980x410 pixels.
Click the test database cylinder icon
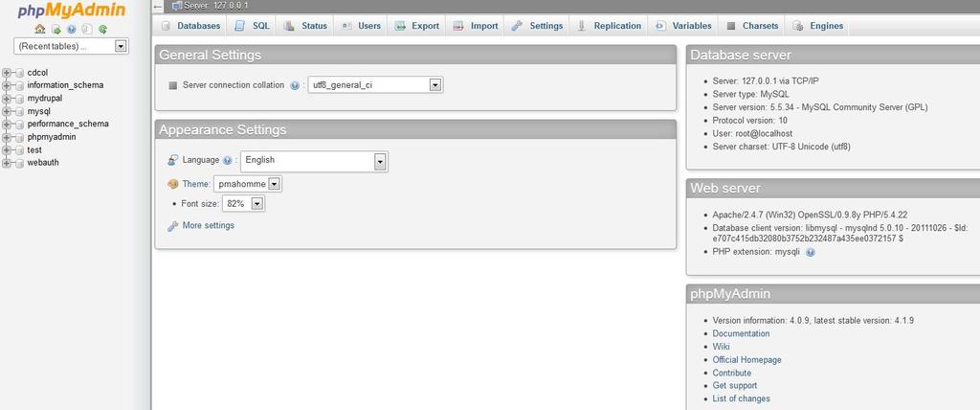[20, 150]
